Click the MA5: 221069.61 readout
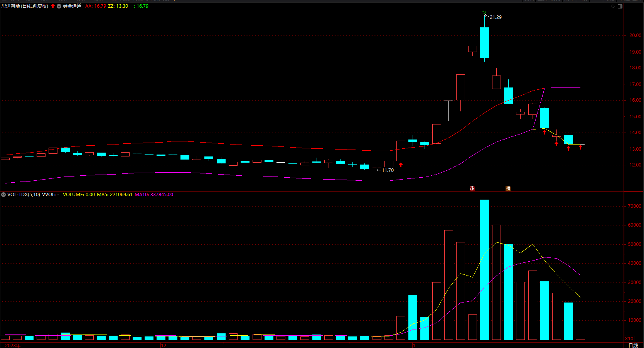The width and height of the screenshot is (644, 348). [115, 195]
